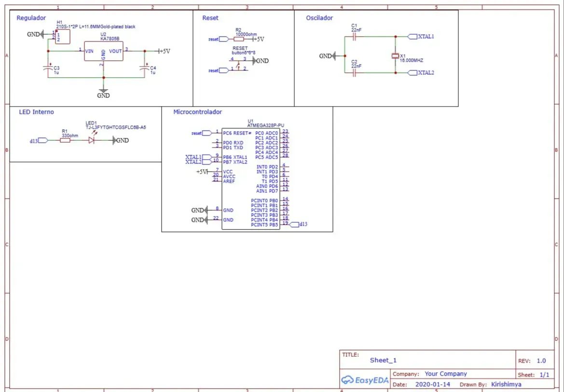
Task: Click the GND flag on the RESET button
Action: 261,61
